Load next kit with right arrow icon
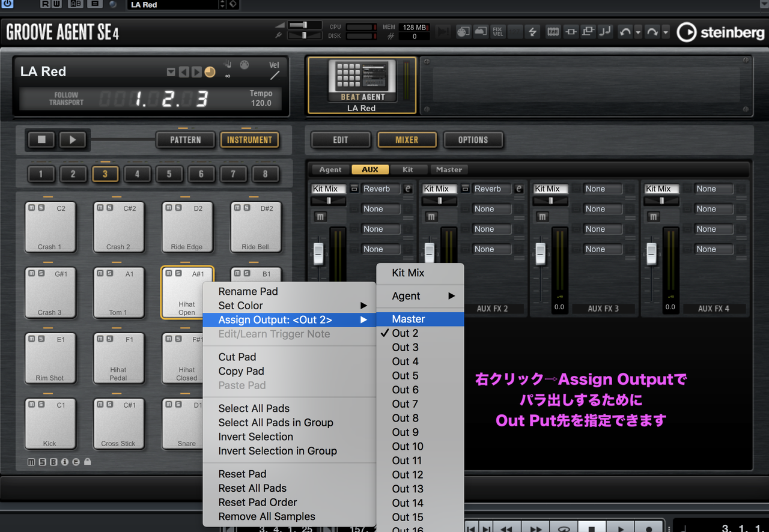The height and width of the screenshot is (532, 769). point(196,72)
